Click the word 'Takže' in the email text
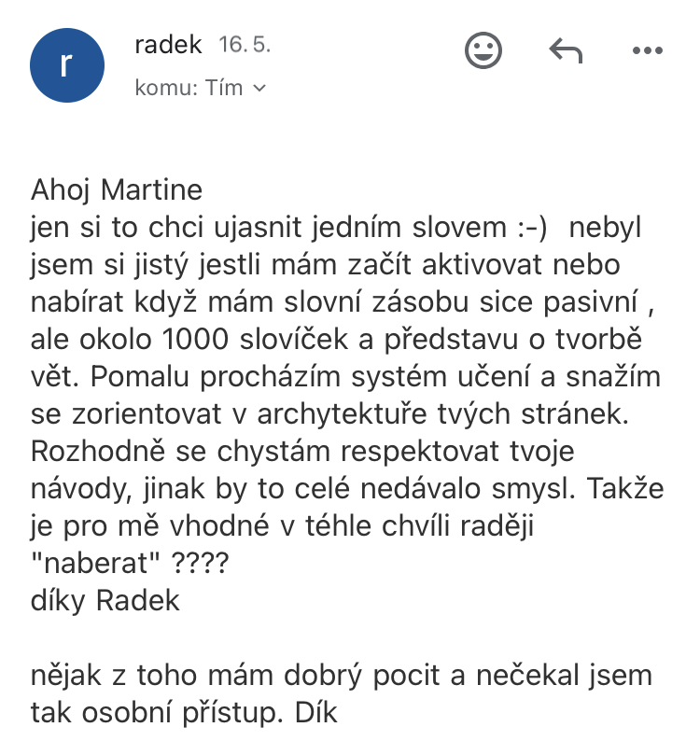Viewport: 700px width, 741px height. pyautogui.click(x=625, y=488)
